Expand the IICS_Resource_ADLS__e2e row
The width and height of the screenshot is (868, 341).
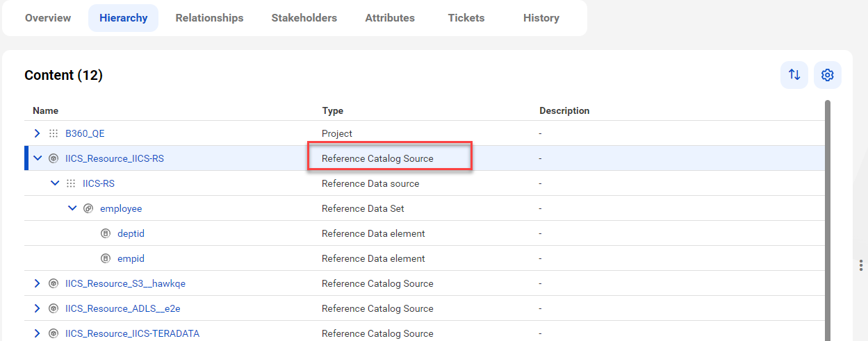click(x=38, y=308)
